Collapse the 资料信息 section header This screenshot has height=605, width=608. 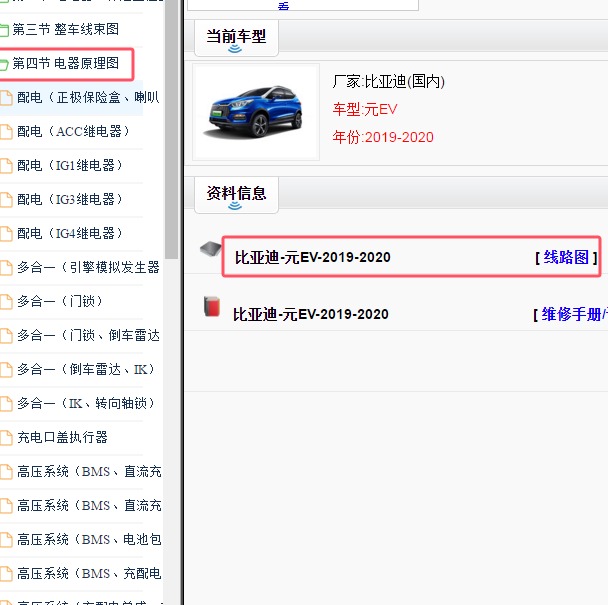tap(236, 195)
